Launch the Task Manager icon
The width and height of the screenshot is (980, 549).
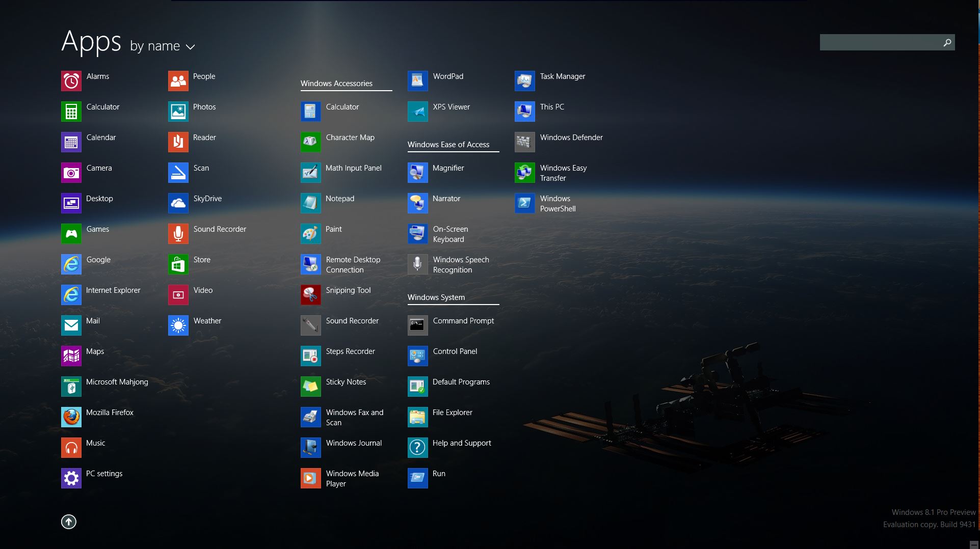[x=525, y=81]
